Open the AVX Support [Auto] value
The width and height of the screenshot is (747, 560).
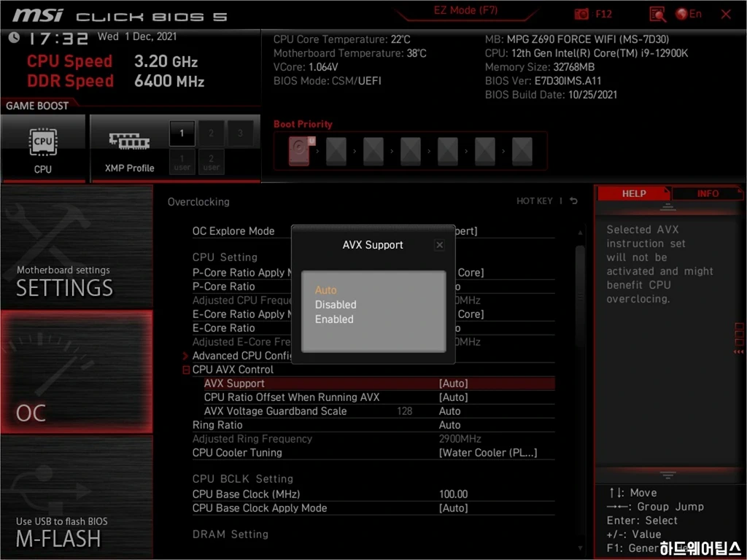[454, 384]
